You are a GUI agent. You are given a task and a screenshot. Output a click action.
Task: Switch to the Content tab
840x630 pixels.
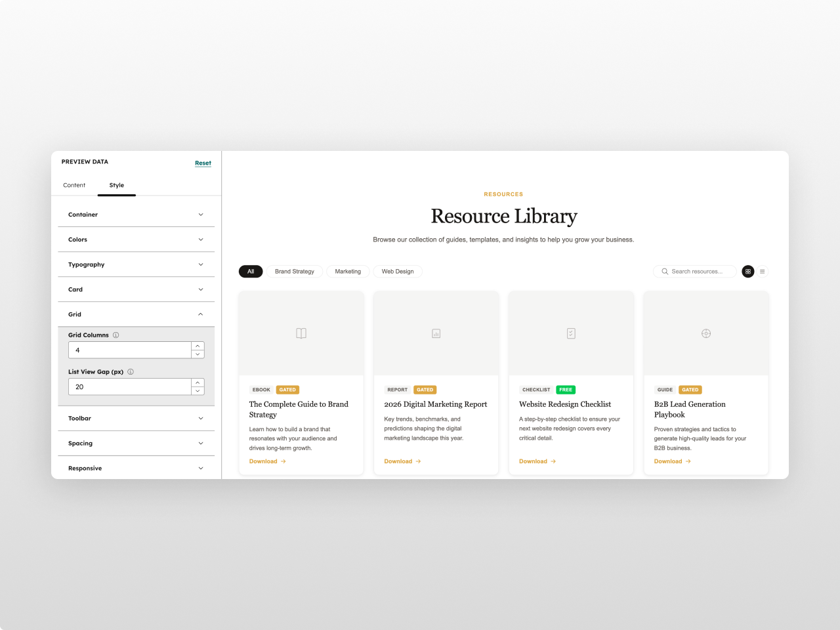pyautogui.click(x=74, y=185)
